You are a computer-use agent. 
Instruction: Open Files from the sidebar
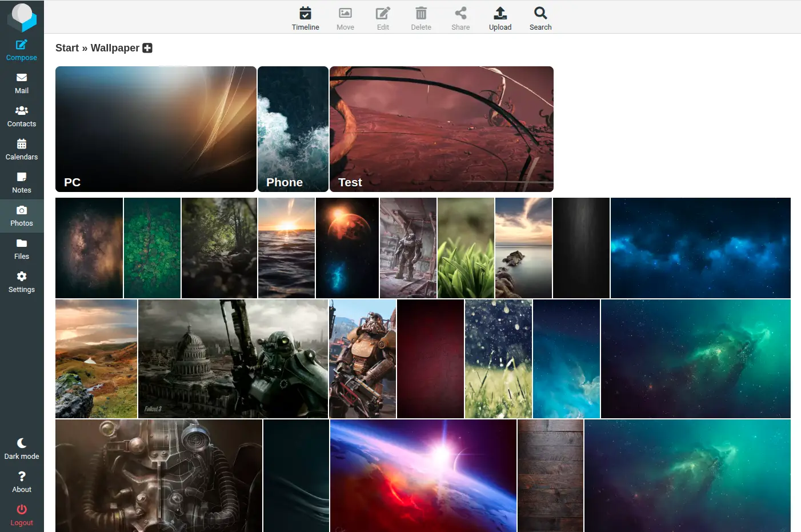click(x=22, y=249)
